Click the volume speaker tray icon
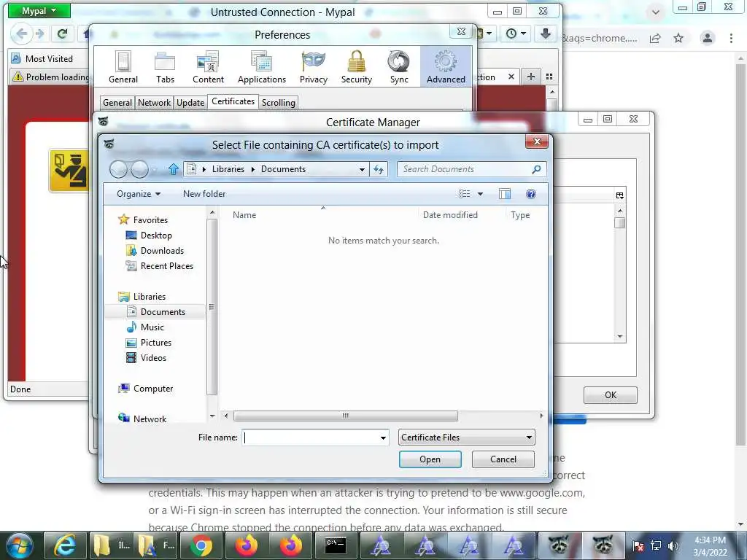Screen dimensions: 747x560 (x=673, y=545)
